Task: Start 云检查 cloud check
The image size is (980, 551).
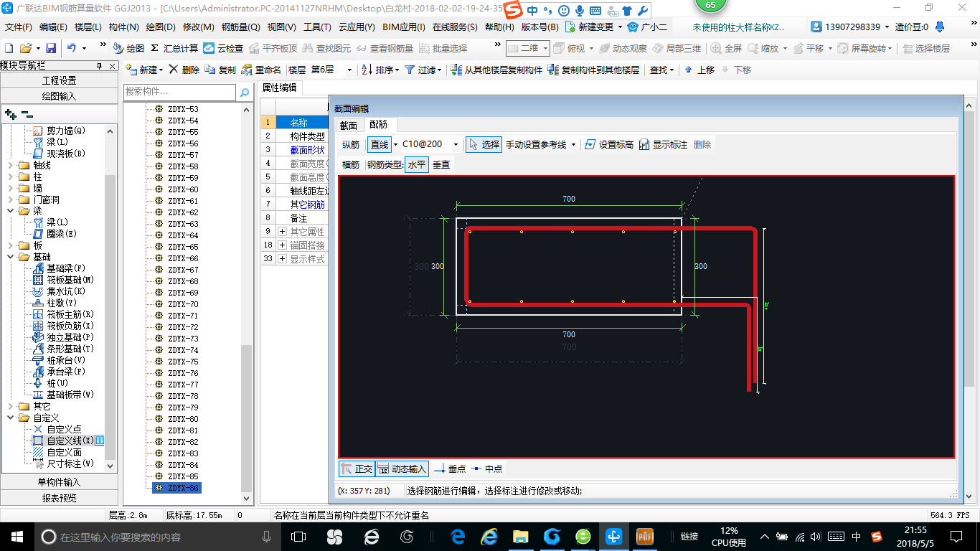Action: [223, 48]
